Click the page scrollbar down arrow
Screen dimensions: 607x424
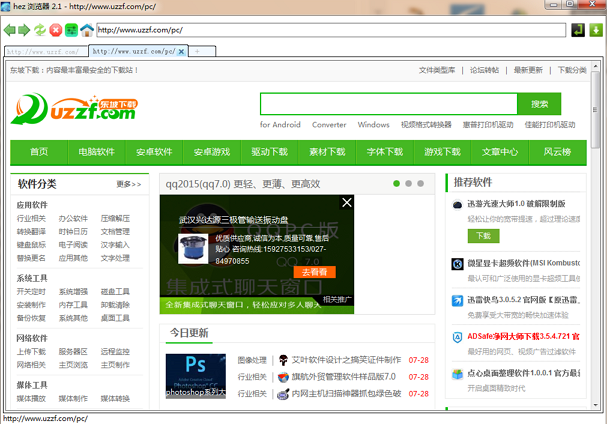[596, 405]
